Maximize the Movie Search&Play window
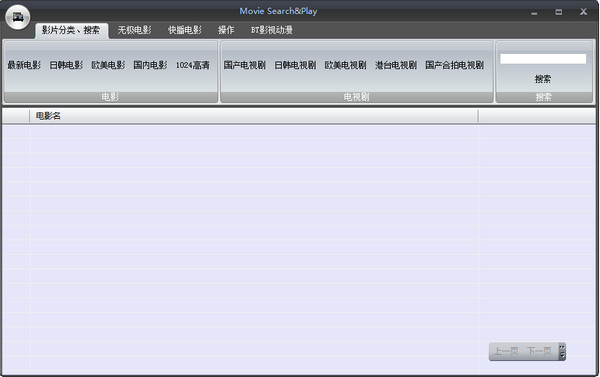 pos(559,12)
